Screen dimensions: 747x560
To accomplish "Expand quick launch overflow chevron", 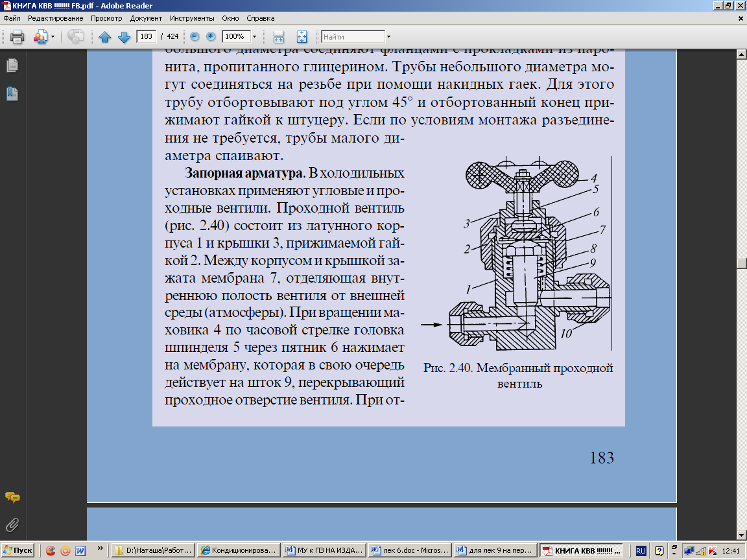I will 100,548.
